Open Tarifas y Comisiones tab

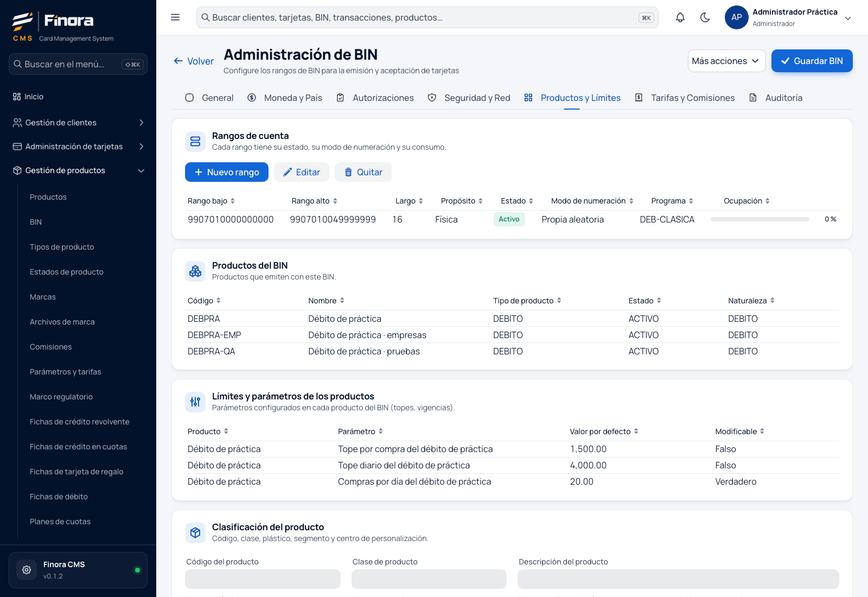click(685, 98)
